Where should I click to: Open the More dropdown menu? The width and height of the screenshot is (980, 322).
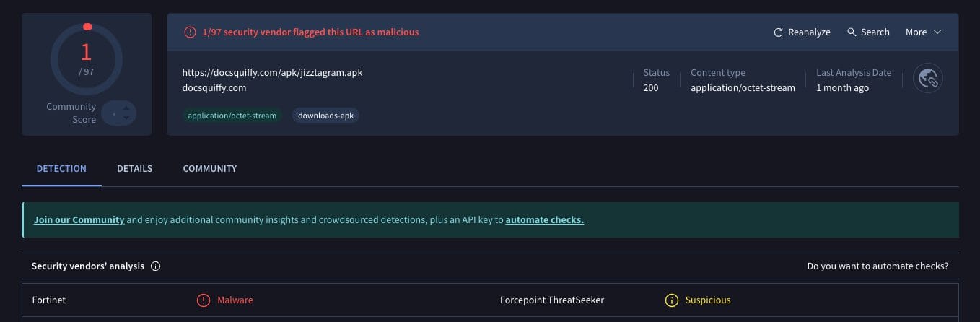point(924,32)
